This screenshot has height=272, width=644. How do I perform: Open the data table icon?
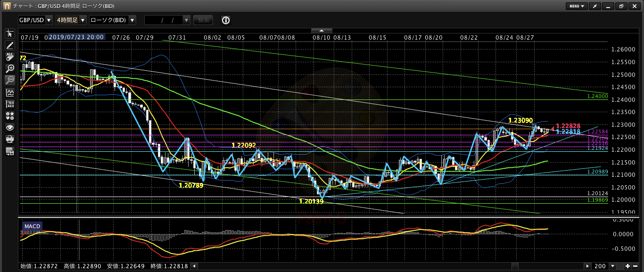(10, 151)
